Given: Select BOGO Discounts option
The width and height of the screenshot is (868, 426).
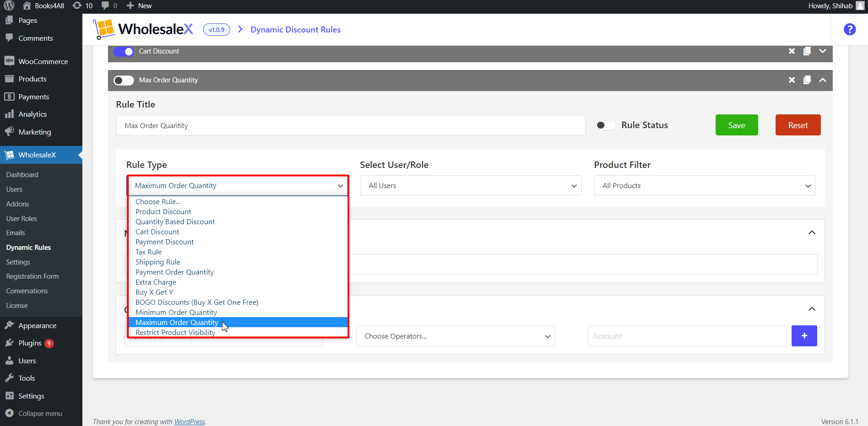Looking at the screenshot, I should pyautogui.click(x=238, y=302).
